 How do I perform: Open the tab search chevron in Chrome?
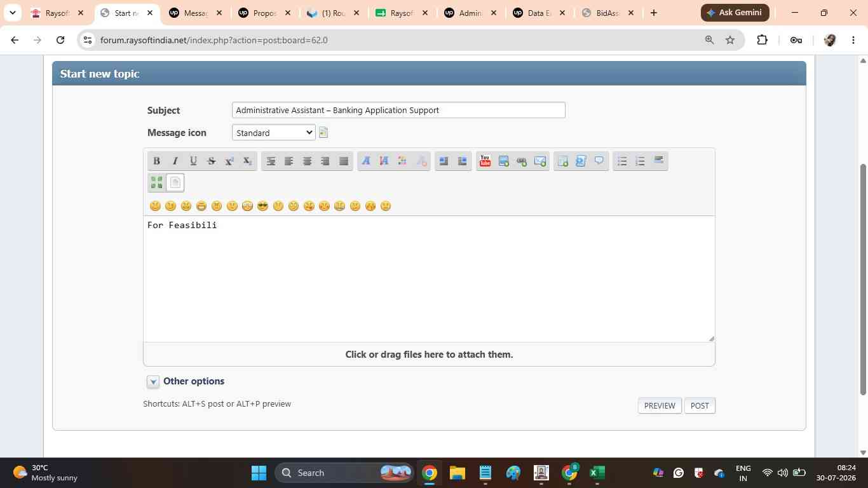pos(12,13)
